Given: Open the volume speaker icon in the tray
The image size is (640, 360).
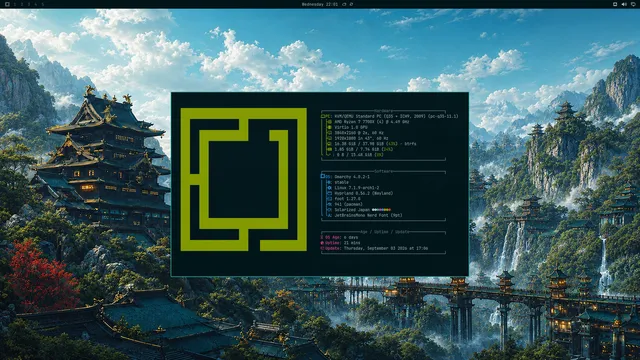Looking at the screenshot, I should click(624, 4).
